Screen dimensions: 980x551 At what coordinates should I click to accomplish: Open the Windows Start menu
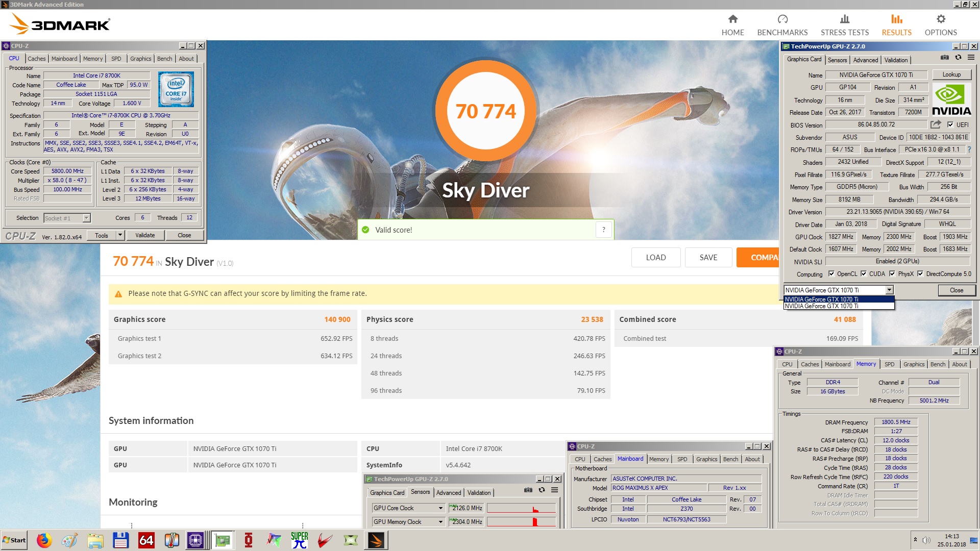coord(14,540)
